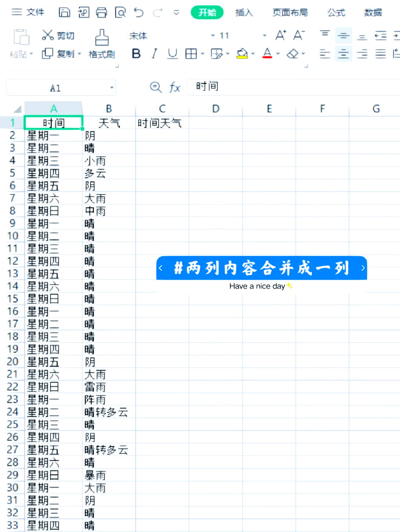Expand the Fill Color dropdown arrow

pyautogui.click(x=253, y=54)
